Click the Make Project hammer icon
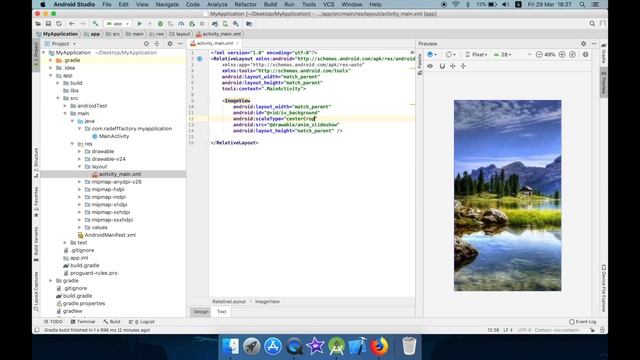Viewport: 640px width, 360px height. [x=95, y=24]
